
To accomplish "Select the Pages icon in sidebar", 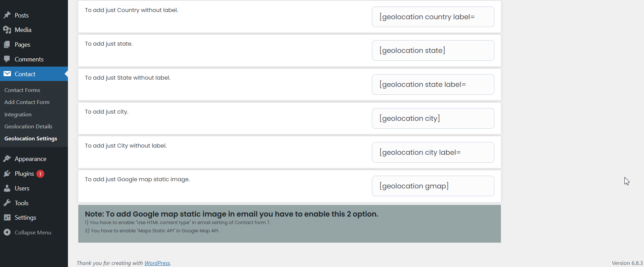I will (x=8, y=44).
